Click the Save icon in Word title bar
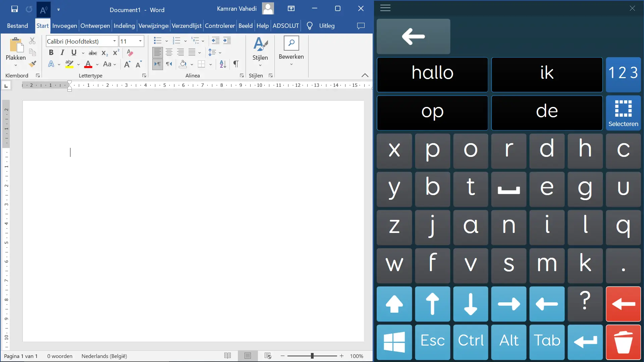The height and width of the screenshot is (362, 644). click(x=14, y=9)
